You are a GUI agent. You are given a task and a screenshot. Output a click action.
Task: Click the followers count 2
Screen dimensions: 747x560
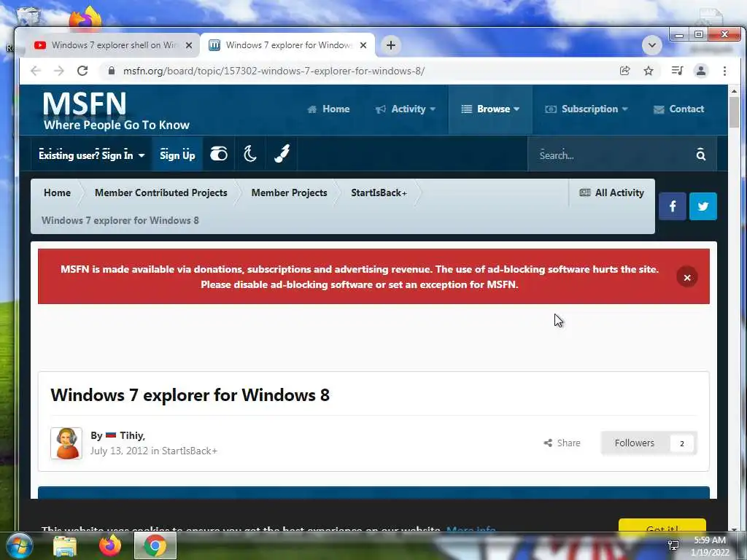point(682,443)
